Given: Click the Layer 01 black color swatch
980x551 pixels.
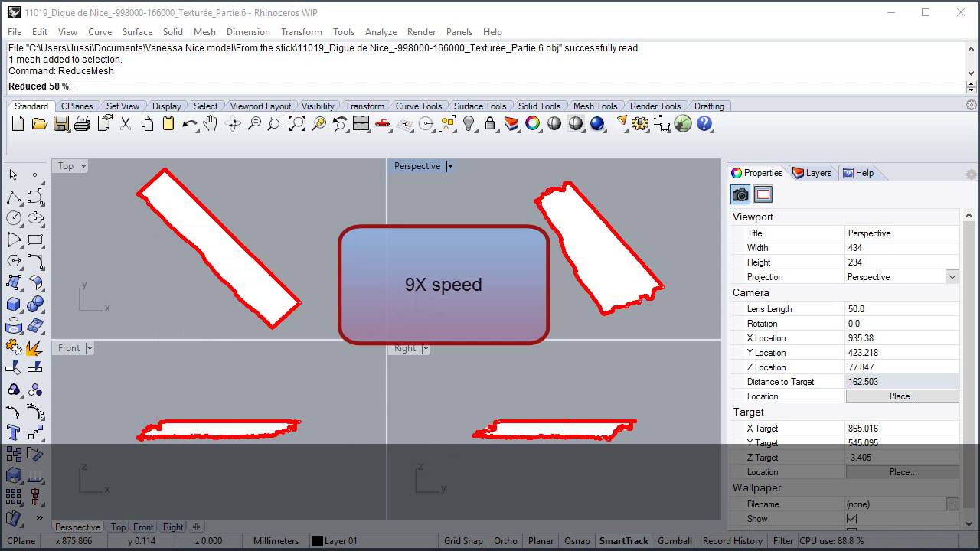Looking at the screenshot, I should click(317, 541).
